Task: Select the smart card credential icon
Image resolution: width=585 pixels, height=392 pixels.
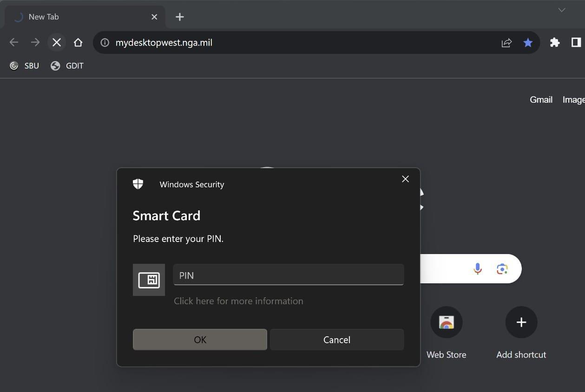Action: 149,280
